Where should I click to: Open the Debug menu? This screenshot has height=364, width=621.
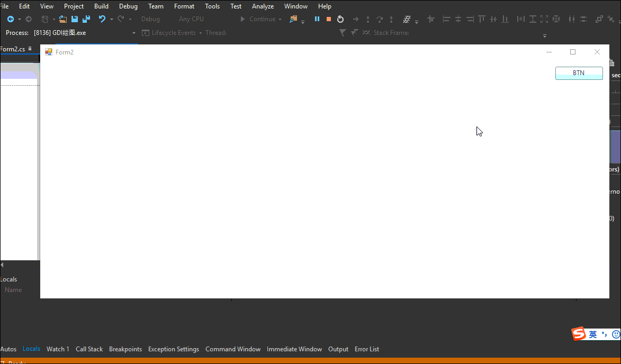pos(128,6)
